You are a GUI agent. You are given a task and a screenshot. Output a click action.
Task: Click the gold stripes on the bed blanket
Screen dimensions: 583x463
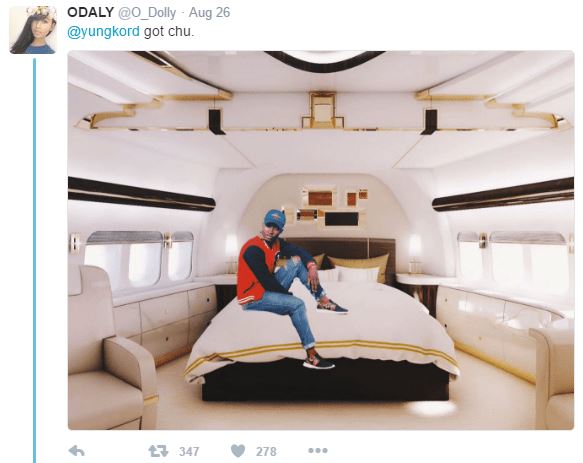[x=322, y=349]
